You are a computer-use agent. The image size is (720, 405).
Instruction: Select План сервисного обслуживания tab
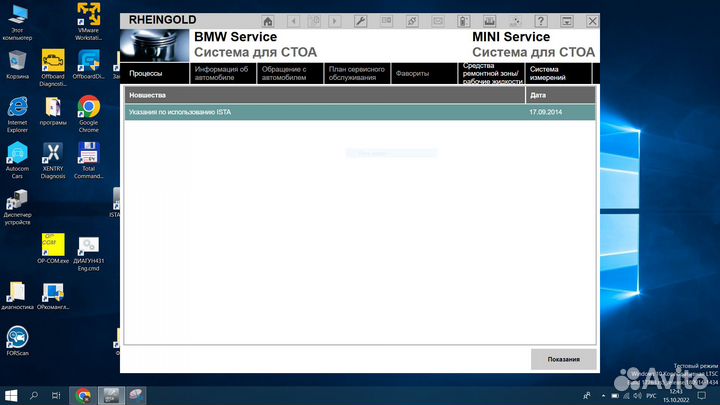coord(357,73)
